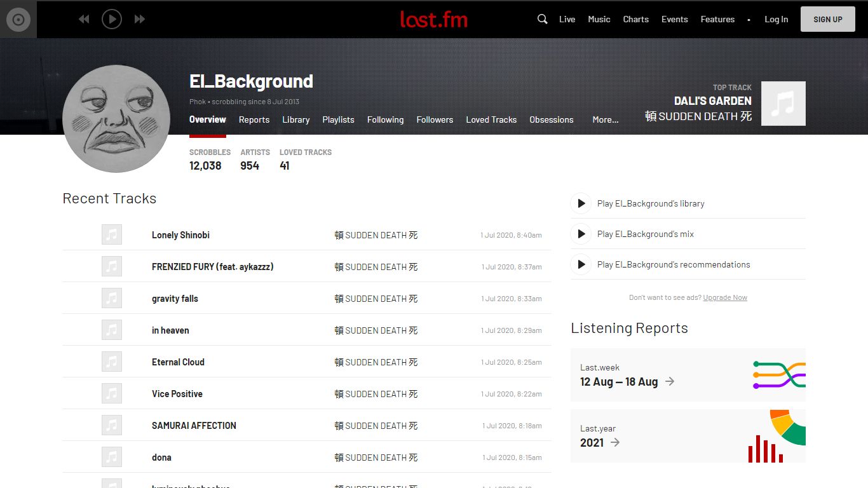Screen dimensions: 868x488
Task: Open the Features page
Action: coord(717,19)
